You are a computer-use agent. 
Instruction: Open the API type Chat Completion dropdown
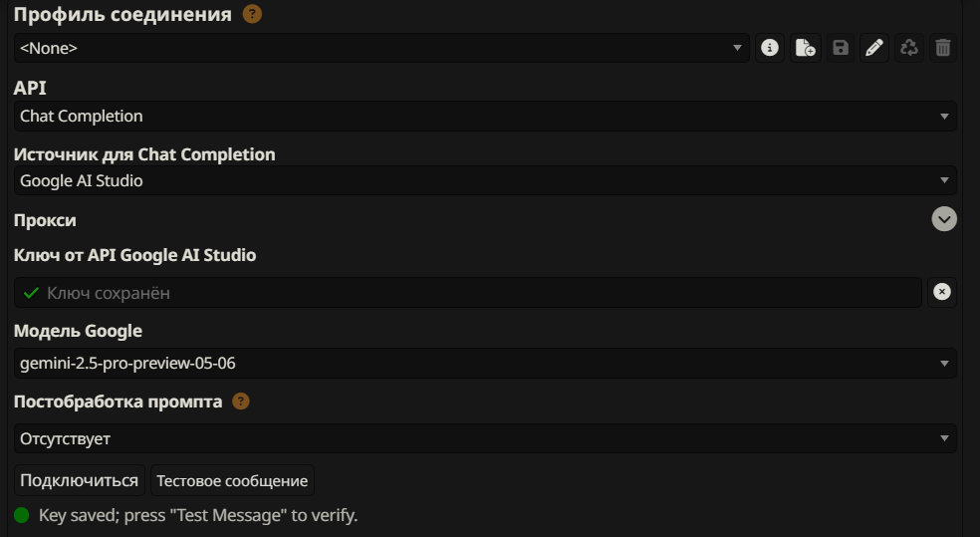tap(485, 116)
